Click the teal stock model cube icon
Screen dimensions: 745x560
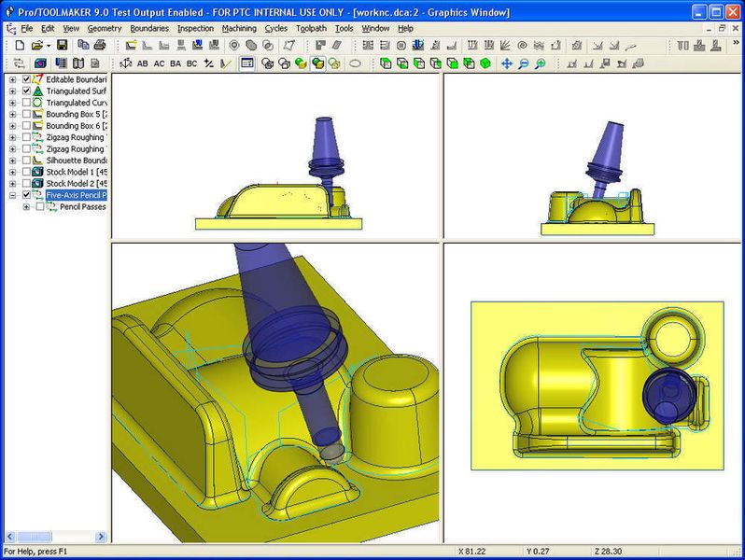[40, 63]
